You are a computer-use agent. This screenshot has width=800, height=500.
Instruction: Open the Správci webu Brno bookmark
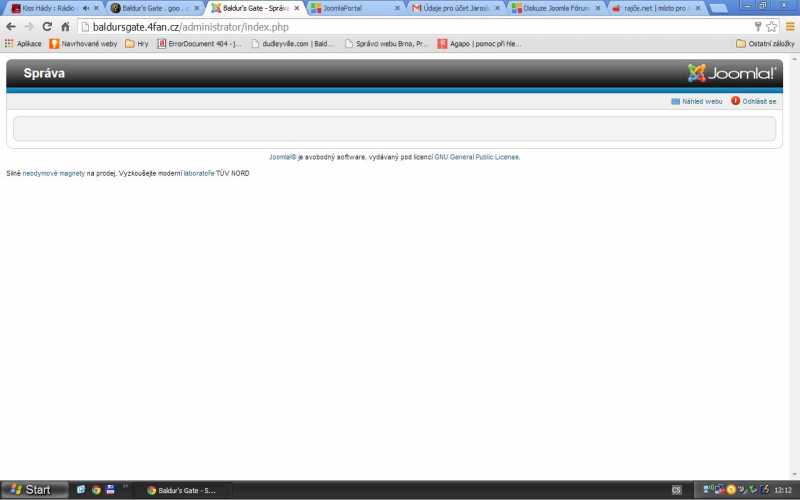click(x=386, y=44)
